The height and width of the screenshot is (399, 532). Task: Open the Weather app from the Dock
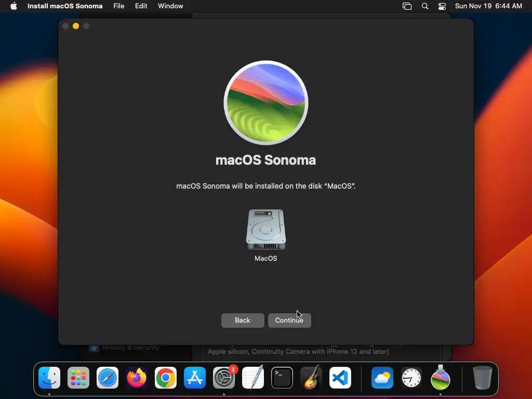click(x=382, y=378)
